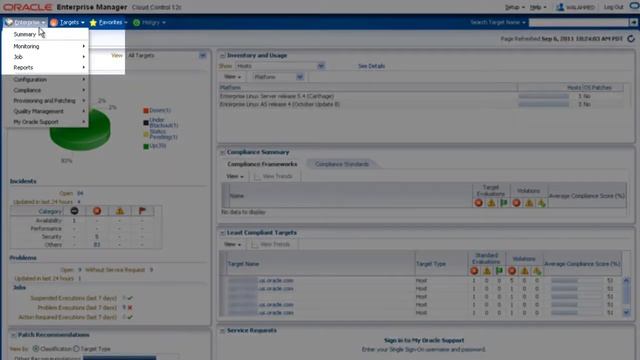640x360 pixels.
Task: Click Status Pending legend link
Action: click(x=164, y=134)
